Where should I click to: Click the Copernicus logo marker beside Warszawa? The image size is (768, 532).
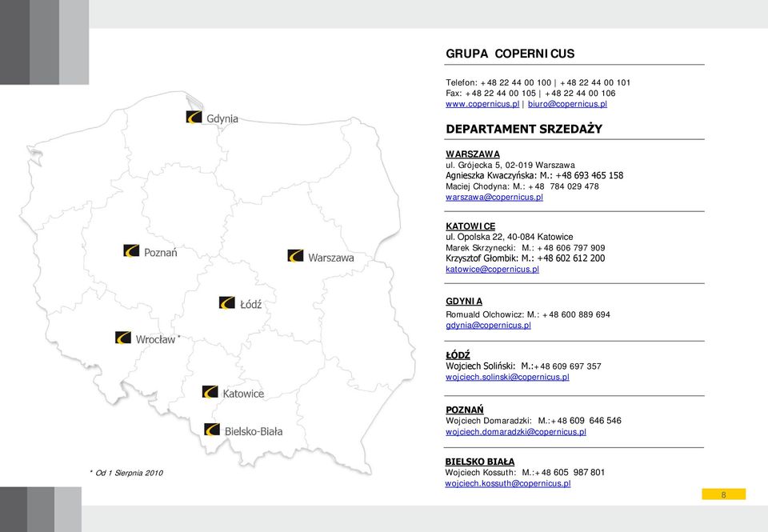(295, 256)
